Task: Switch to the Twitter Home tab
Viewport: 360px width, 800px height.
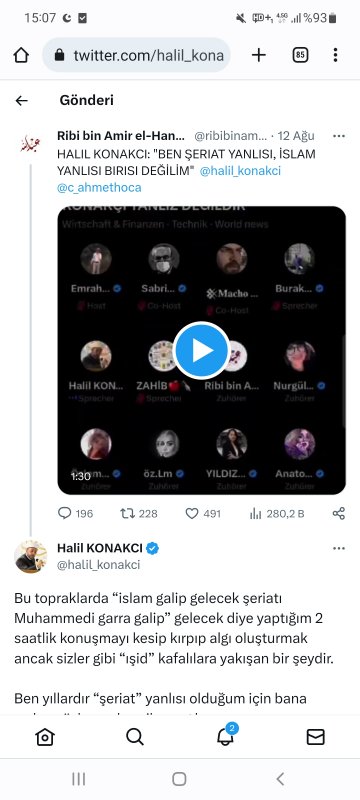Action: coord(45,737)
